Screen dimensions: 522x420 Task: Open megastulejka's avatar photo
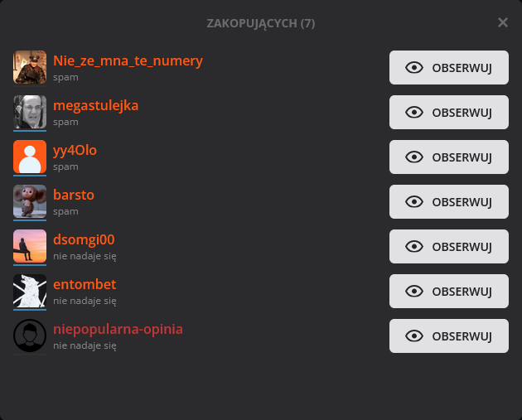(30, 112)
